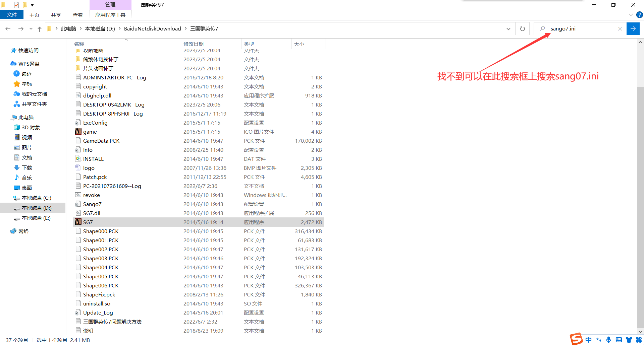Toggle Chinese input mode 中 indicator

click(x=589, y=340)
